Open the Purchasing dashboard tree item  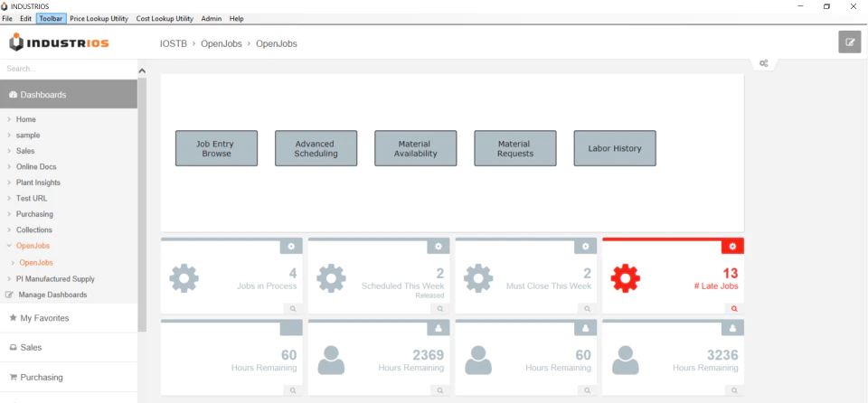tap(34, 213)
